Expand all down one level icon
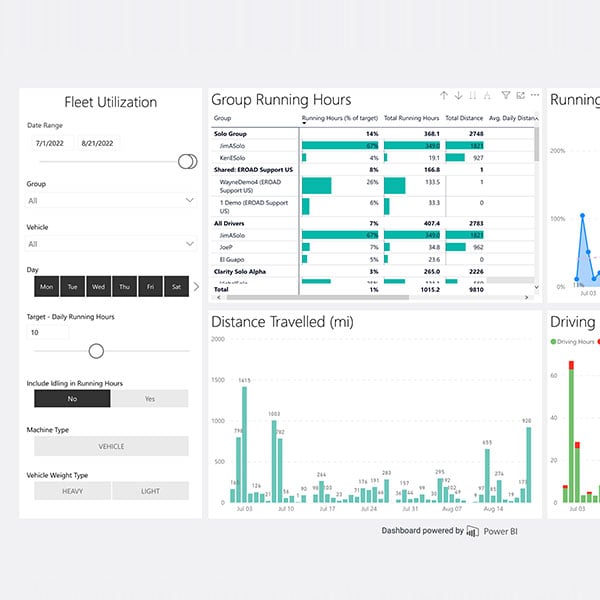 tap(487, 96)
